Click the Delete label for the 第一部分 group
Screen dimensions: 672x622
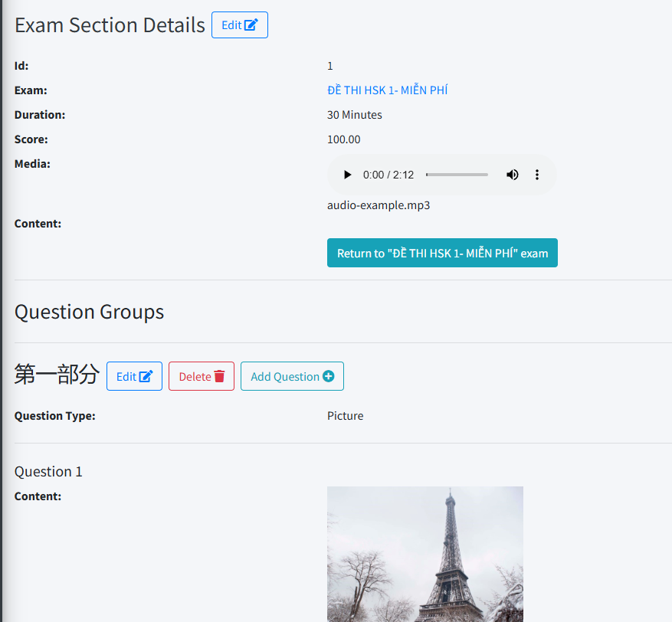(195, 377)
